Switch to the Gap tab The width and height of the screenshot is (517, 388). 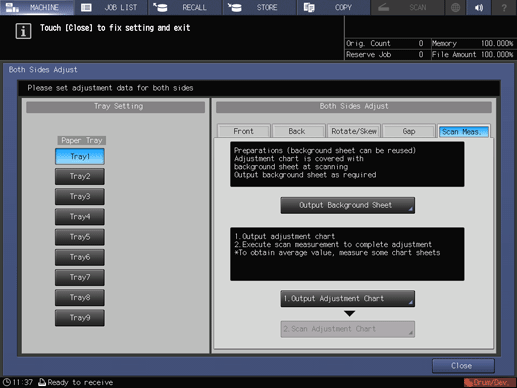tap(409, 131)
